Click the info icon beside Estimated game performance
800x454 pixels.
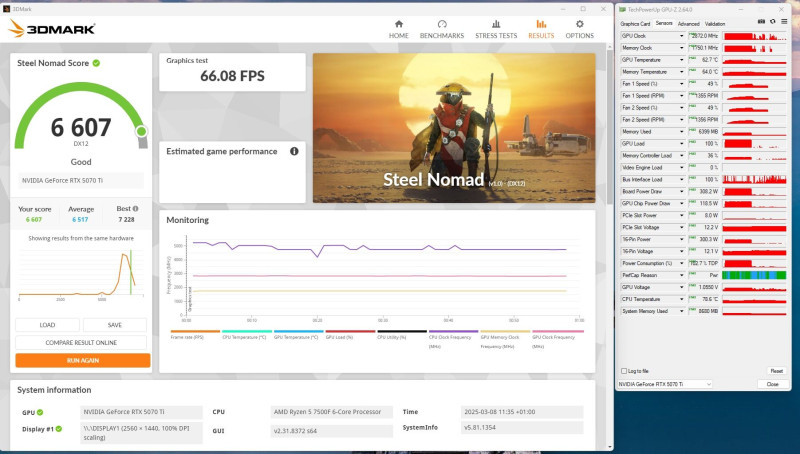(x=294, y=151)
